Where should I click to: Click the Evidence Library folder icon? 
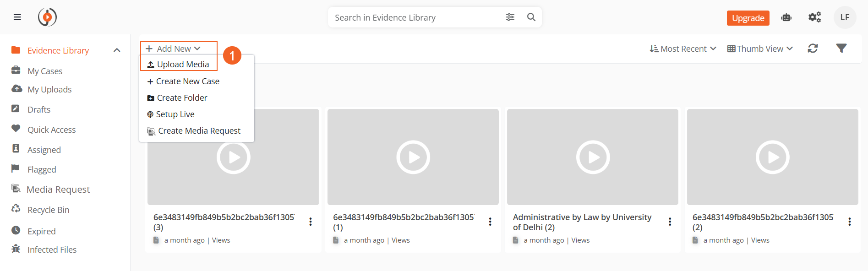[16, 50]
